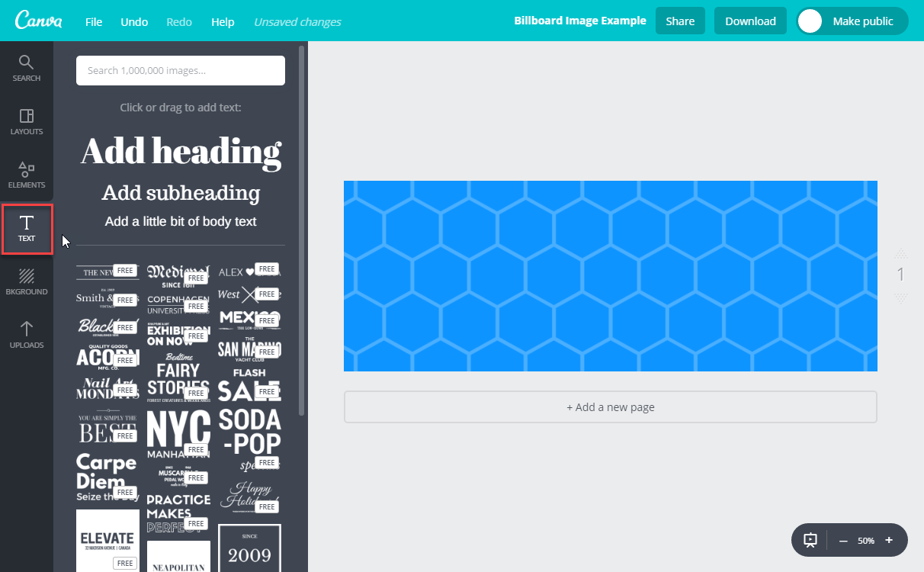Open the Uploads panel
The width and height of the screenshot is (924, 572).
27,335
